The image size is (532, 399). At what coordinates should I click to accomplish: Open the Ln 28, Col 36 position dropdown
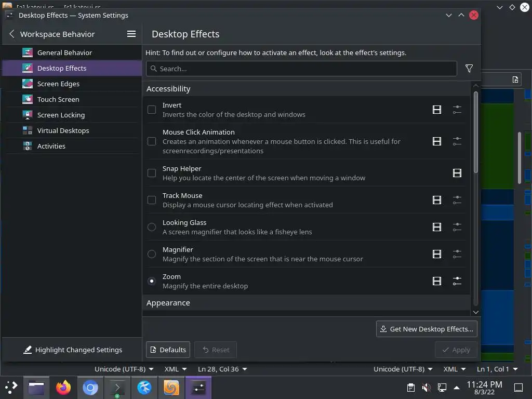pyautogui.click(x=222, y=369)
